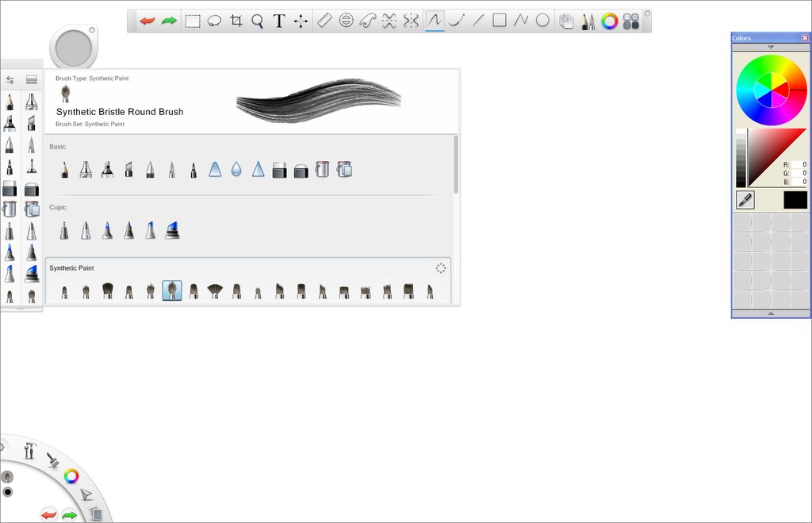Click the black current color swatch
Viewport: 812px width, 523px height.
[x=795, y=200]
